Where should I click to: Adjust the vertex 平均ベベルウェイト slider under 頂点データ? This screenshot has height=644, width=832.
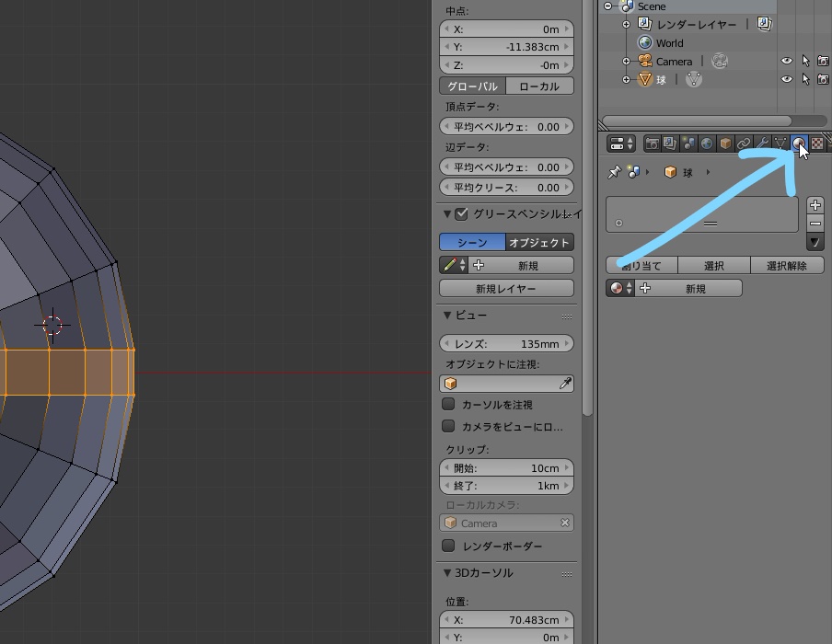[507, 127]
